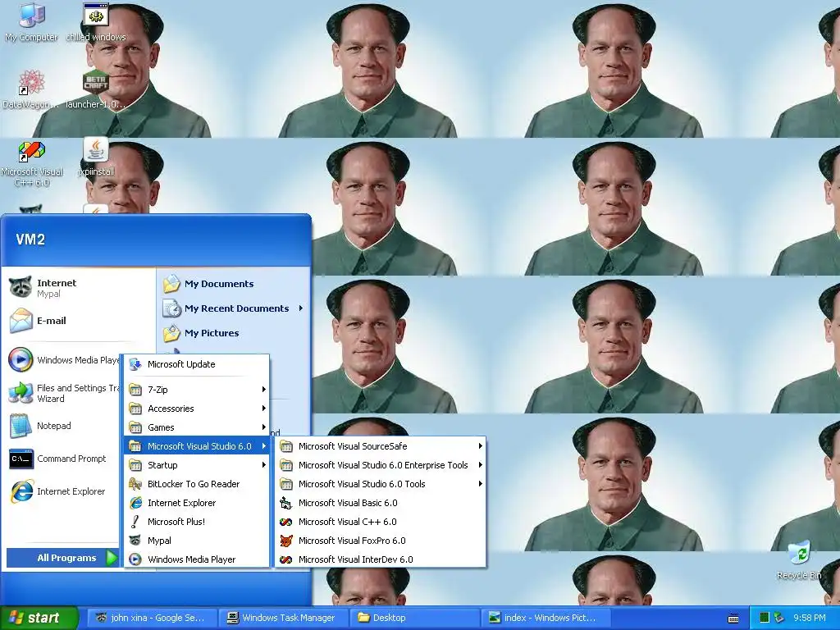Expand Microsoft Visual SourceSafe submenu

click(x=381, y=445)
